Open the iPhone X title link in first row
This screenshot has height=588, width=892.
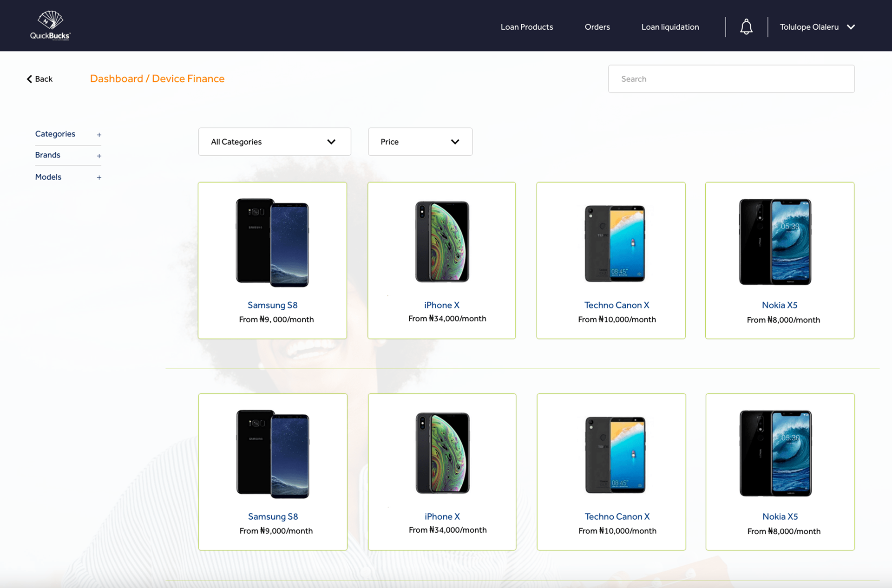442,305
